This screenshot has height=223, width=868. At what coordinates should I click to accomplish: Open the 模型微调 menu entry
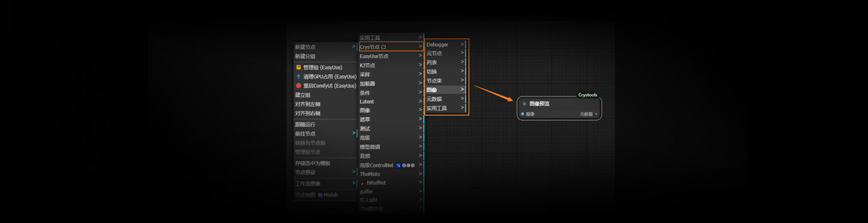click(x=391, y=147)
